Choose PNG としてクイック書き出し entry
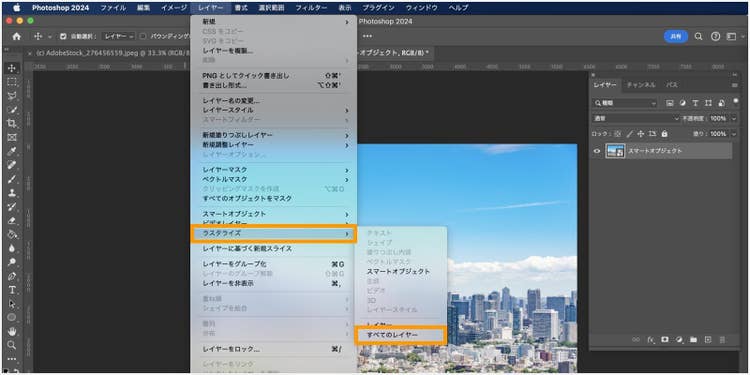Image resolution: width=750 pixels, height=375 pixels. click(x=275, y=76)
